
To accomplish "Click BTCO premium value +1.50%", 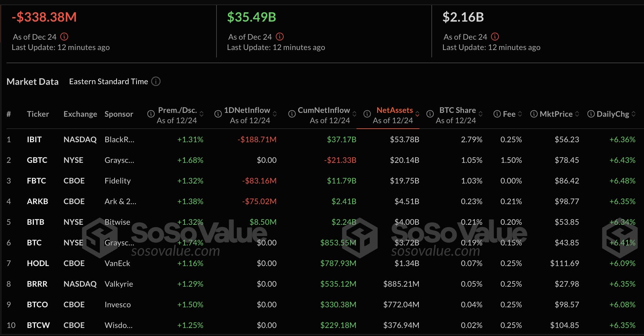I will (190, 305).
